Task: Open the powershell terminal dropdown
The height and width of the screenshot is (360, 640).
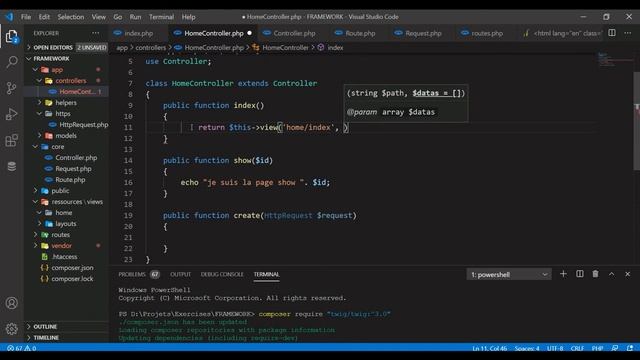Action: click(509, 274)
